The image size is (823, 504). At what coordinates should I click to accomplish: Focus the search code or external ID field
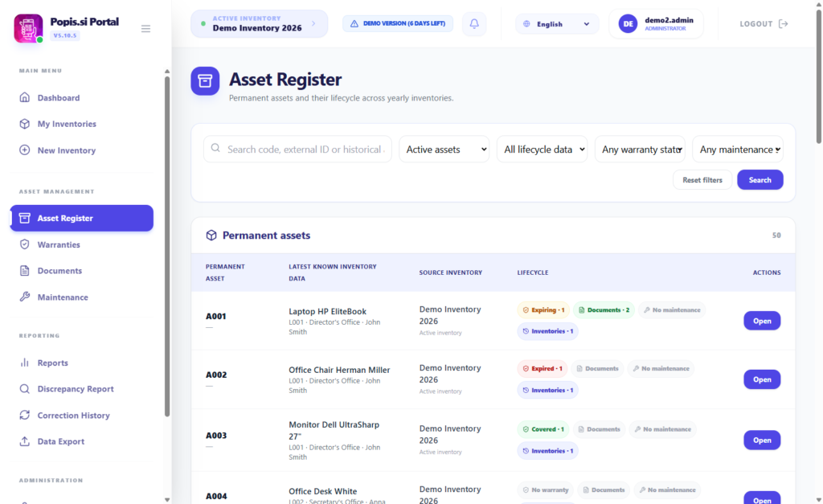point(297,149)
